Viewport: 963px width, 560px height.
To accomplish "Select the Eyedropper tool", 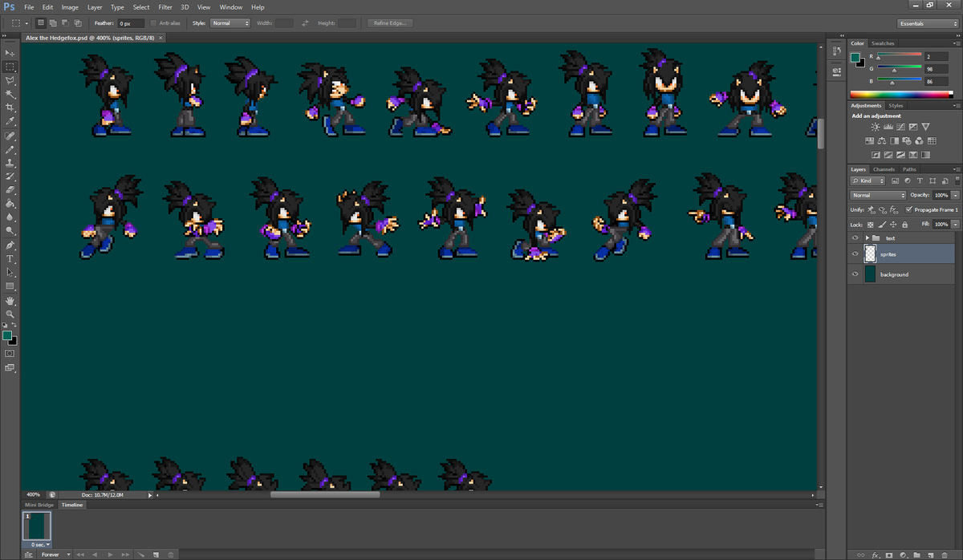I will tap(10, 121).
